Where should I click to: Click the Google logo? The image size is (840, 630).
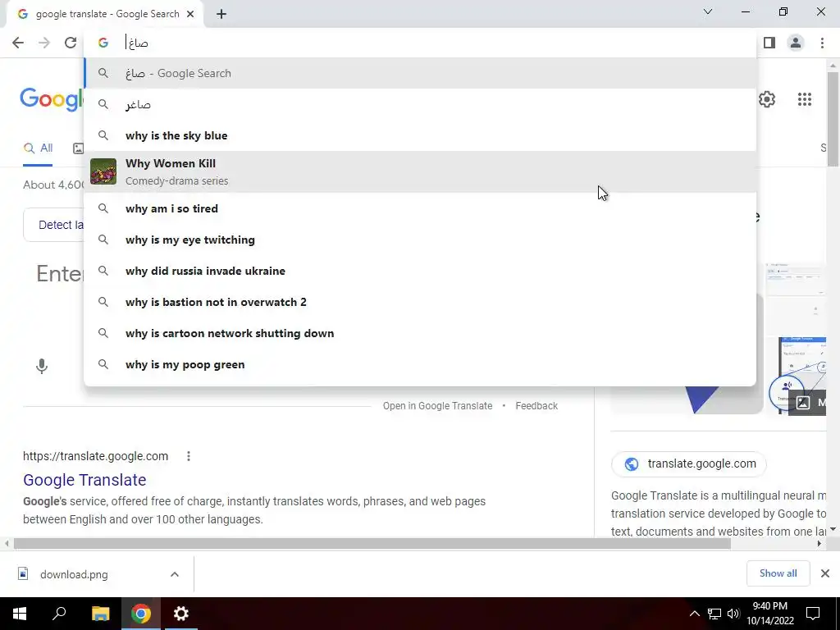coord(52,99)
